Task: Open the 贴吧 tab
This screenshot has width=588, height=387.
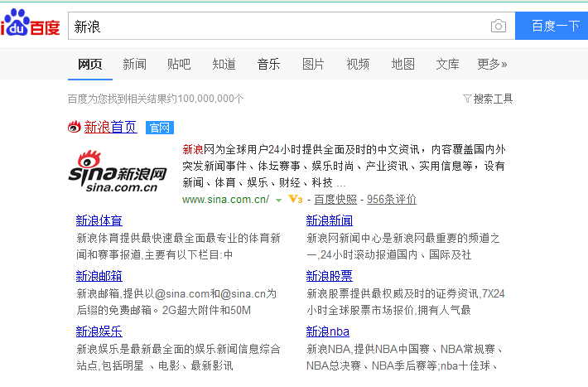Action: (179, 64)
